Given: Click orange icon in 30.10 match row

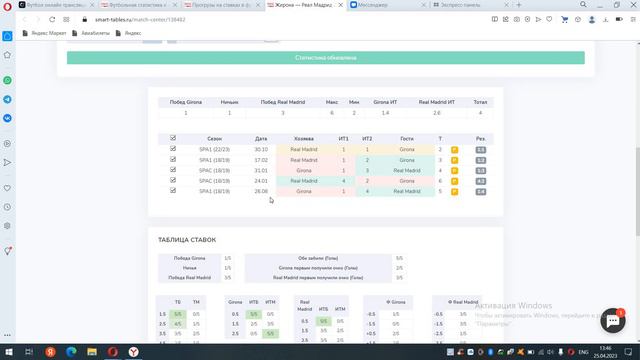Looking at the screenshot, I should pyautogui.click(x=454, y=150).
